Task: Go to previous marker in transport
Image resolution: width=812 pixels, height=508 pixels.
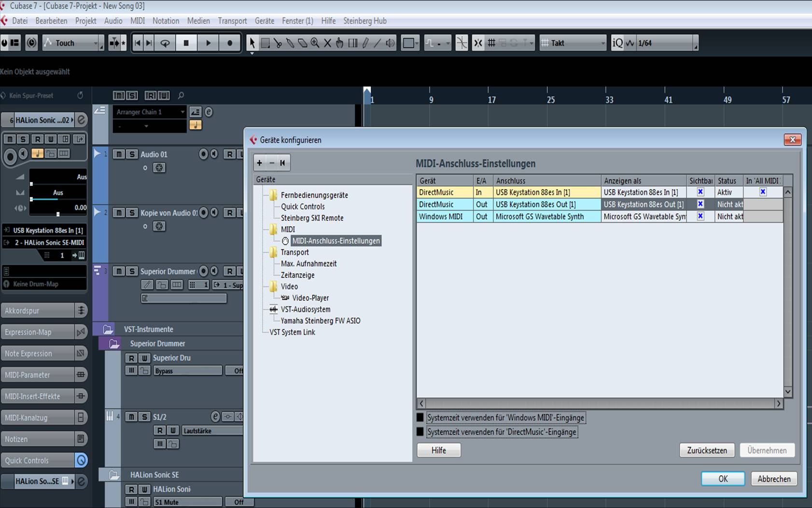Action: coord(138,43)
